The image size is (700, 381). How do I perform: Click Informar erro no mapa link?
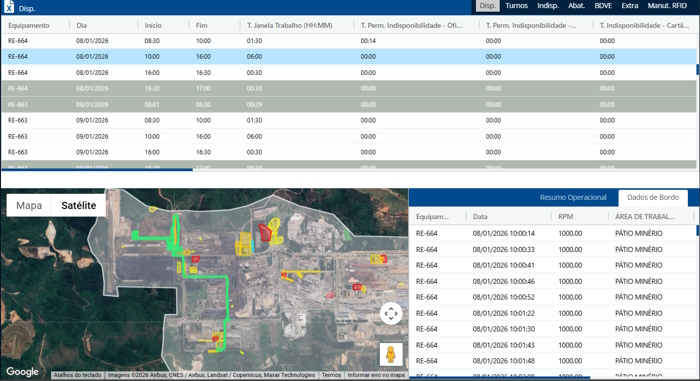(x=376, y=375)
